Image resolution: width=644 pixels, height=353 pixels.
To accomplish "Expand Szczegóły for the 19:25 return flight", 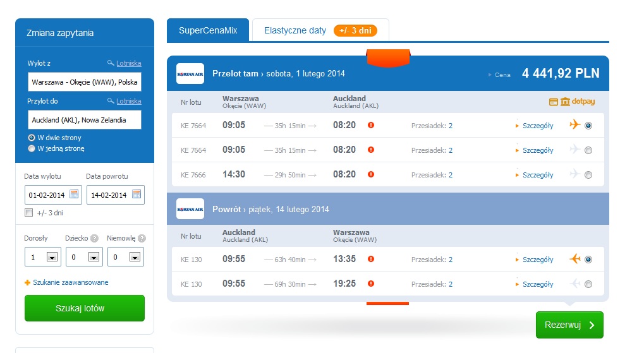I will pos(538,284).
